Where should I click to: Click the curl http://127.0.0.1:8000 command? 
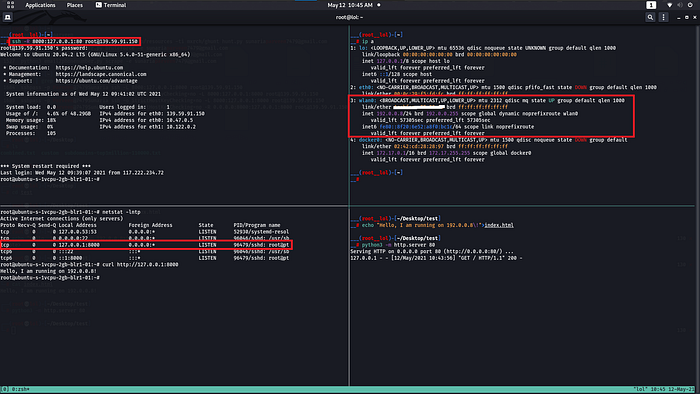click(x=140, y=265)
